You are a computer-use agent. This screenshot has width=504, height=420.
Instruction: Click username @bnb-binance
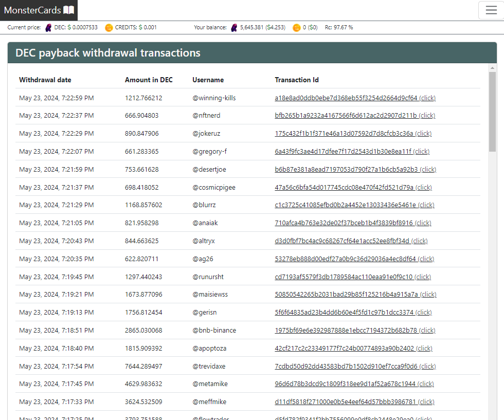[x=214, y=331]
